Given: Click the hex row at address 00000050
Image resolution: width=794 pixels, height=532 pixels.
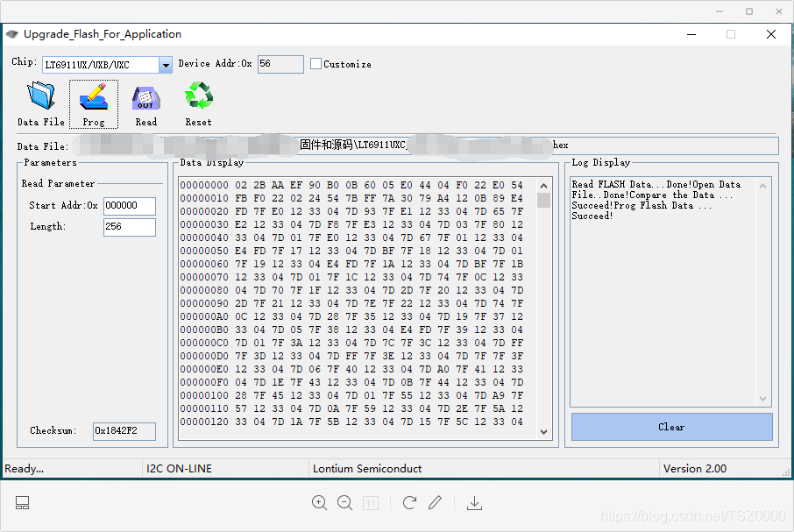Looking at the screenshot, I should 351,251.
